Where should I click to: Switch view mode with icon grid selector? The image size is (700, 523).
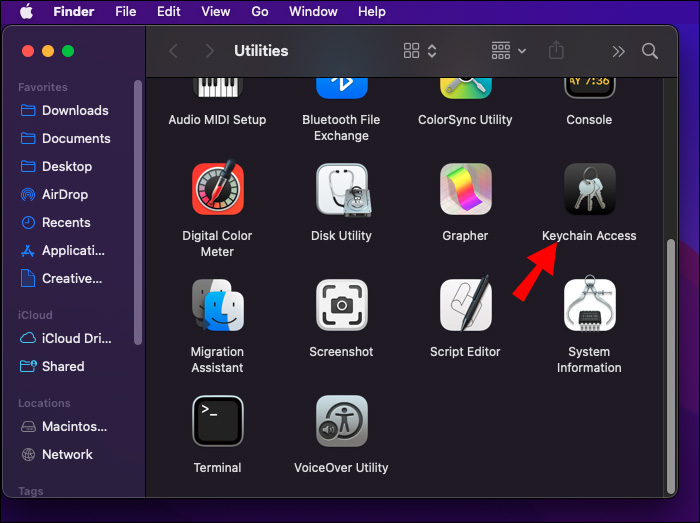click(420, 51)
